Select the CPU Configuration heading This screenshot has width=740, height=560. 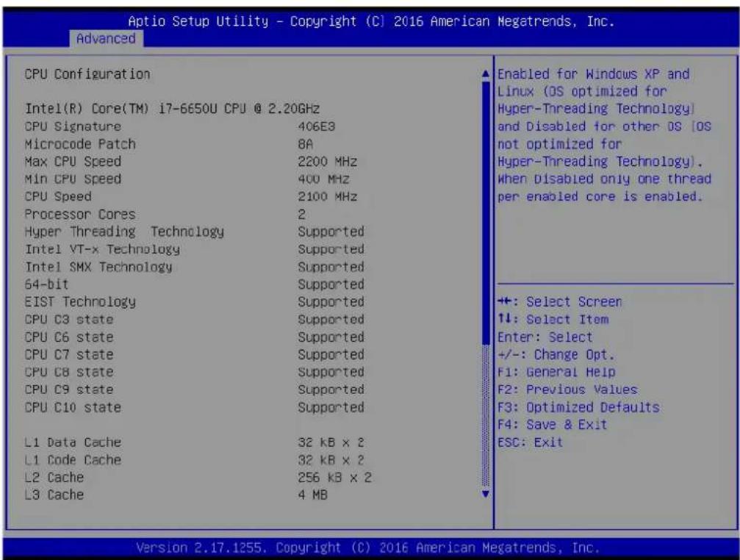(87, 74)
